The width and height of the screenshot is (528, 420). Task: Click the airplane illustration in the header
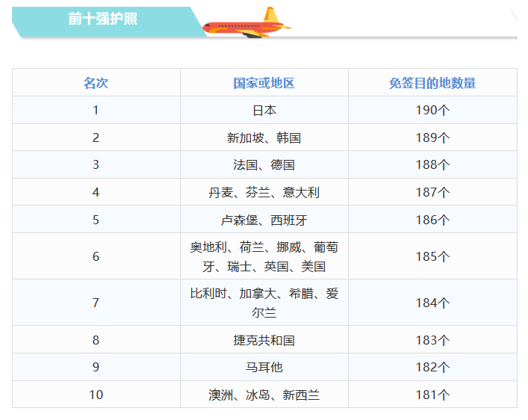coord(246,22)
